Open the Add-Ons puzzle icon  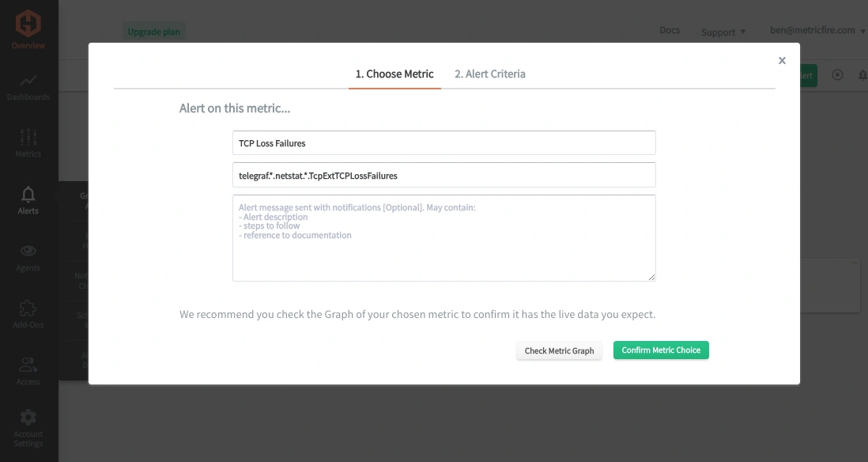click(28, 308)
